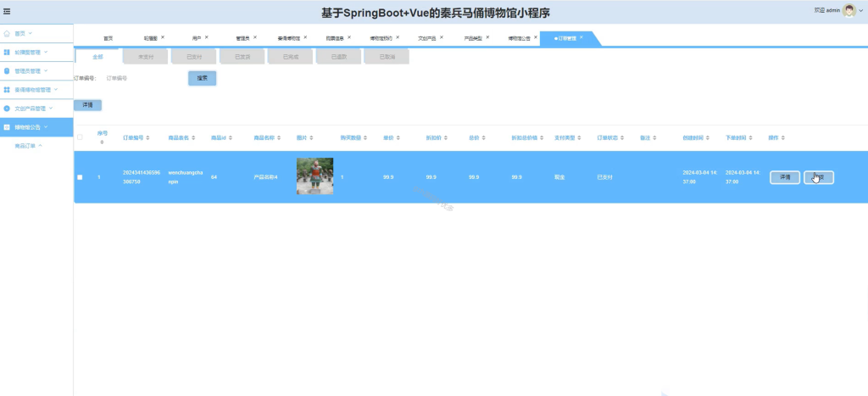Sort by 商品表名 column sort arrows
This screenshot has height=396, width=868.
click(194, 137)
